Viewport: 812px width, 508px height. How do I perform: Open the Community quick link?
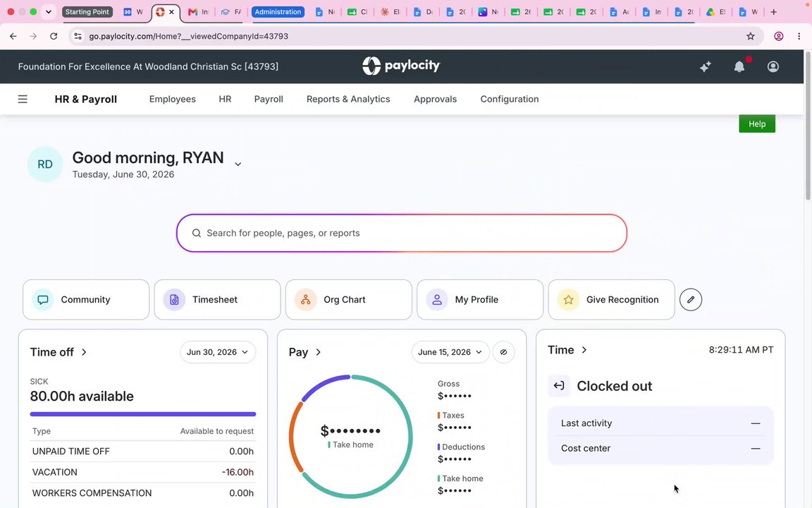[x=86, y=300]
